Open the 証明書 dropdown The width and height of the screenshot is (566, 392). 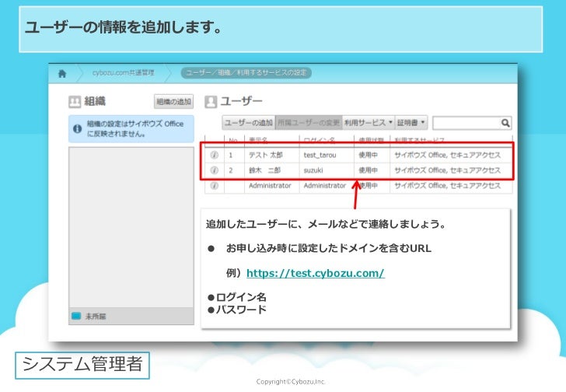[x=411, y=123]
